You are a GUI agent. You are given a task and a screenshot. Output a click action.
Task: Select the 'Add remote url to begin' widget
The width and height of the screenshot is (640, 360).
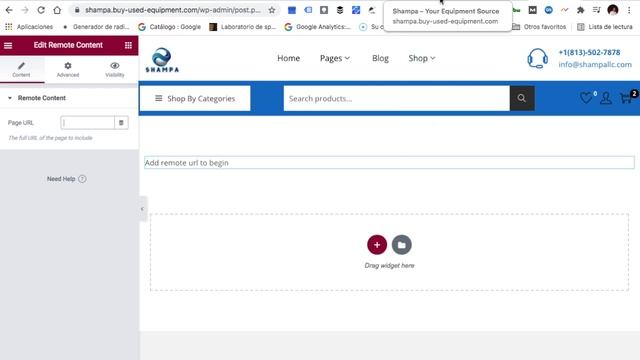[x=389, y=162]
